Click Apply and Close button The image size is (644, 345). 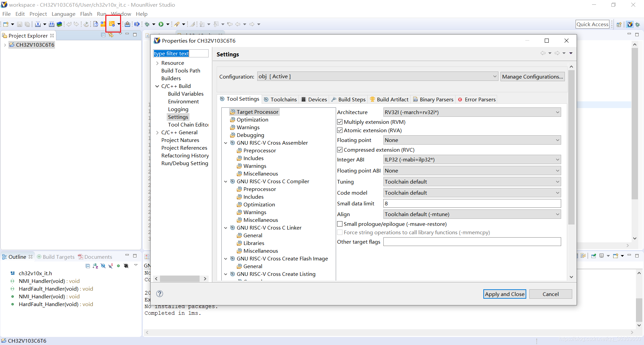tap(505, 294)
